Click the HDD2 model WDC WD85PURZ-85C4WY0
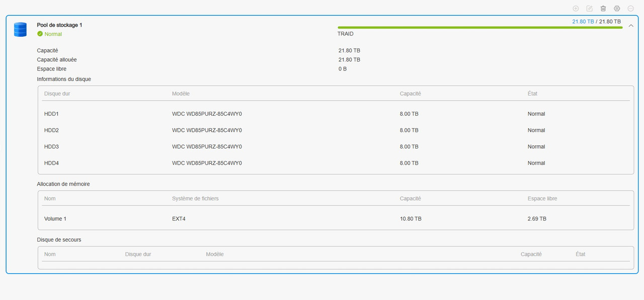644x300 pixels. coord(207,130)
